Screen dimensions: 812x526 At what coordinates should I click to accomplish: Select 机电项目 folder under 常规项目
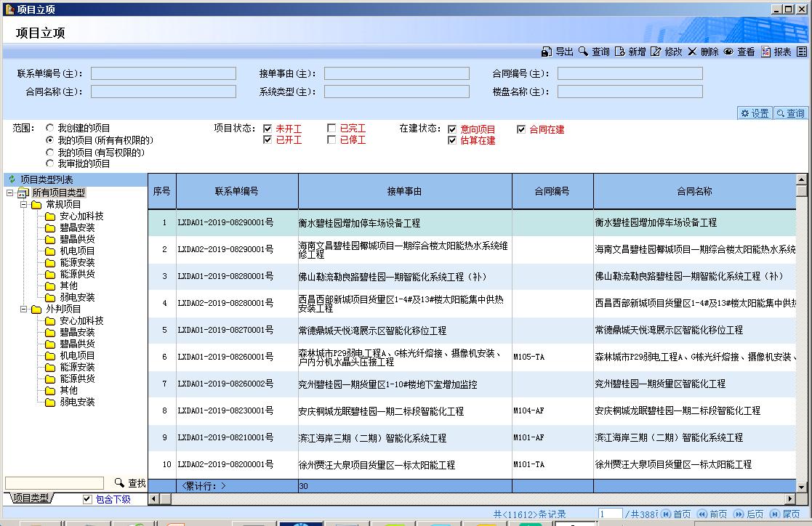pyautogui.click(x=76, y=251)
